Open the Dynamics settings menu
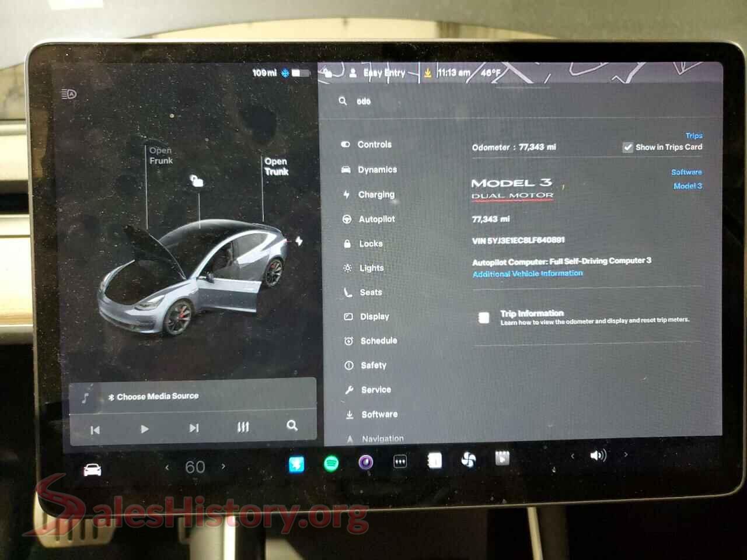 coord(369,170)
